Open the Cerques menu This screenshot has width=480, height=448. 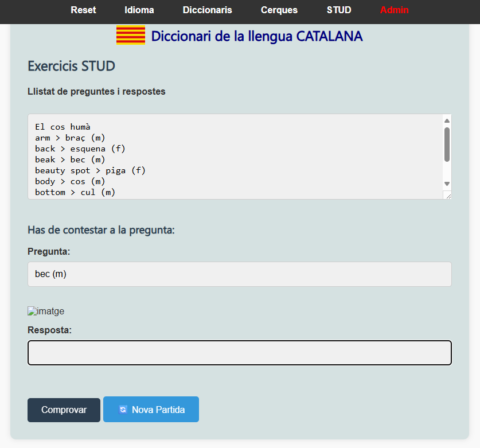coord(279,10)
